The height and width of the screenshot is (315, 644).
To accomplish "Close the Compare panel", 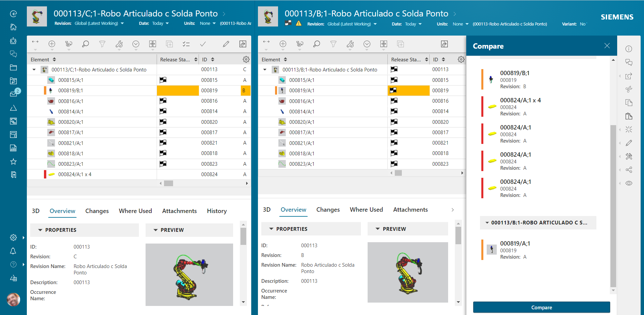I will 607,46.
